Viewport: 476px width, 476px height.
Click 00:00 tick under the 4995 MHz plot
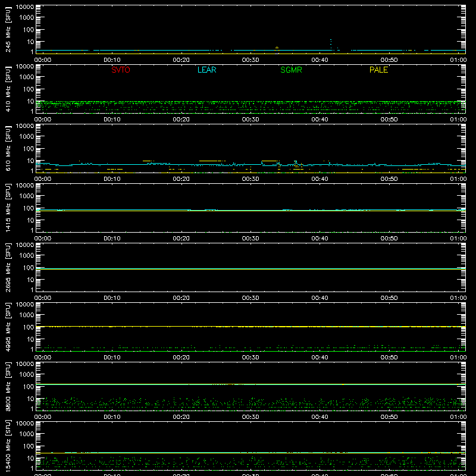point(43,358)
